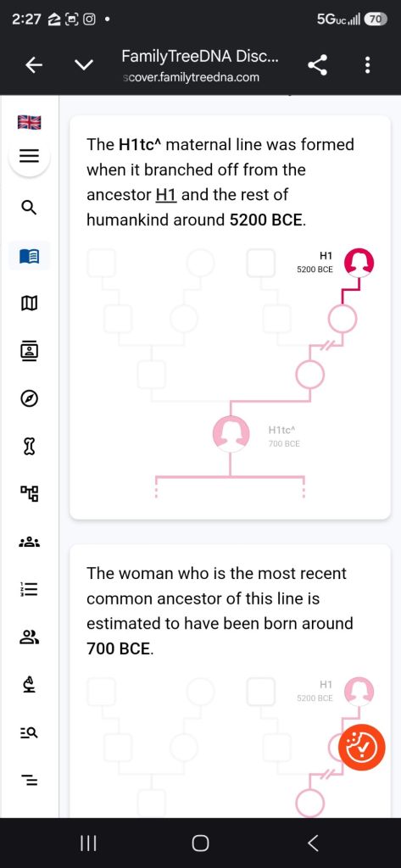The image size is (401, 868).
Task: Click the portrait ID card icon
Action: click(30, 350)
